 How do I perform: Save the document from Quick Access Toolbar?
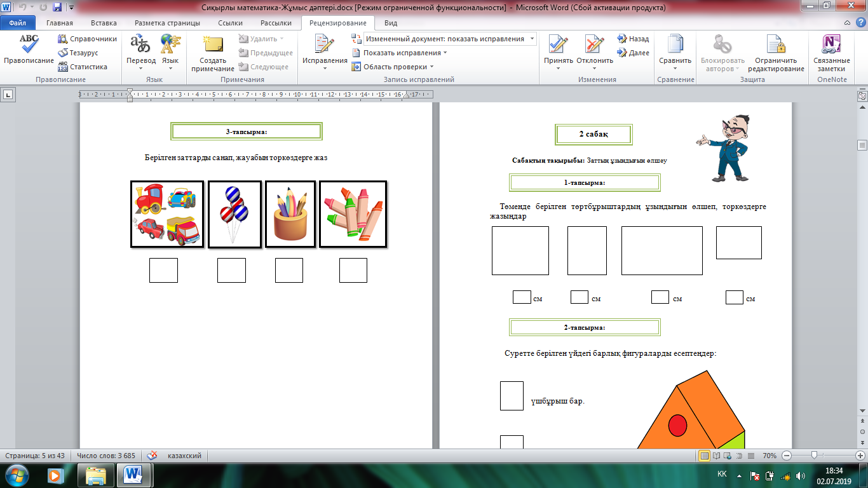point(57,7)
